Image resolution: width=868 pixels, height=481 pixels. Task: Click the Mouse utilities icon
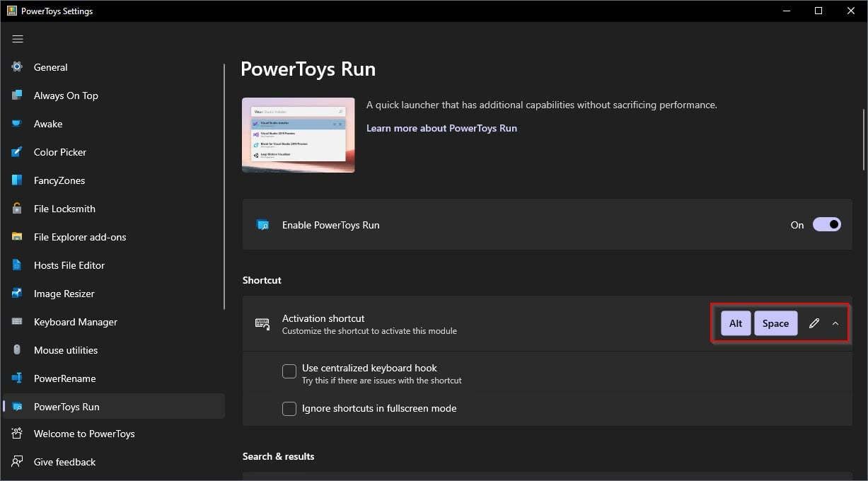pyautogui.click(x=18, y=350)
